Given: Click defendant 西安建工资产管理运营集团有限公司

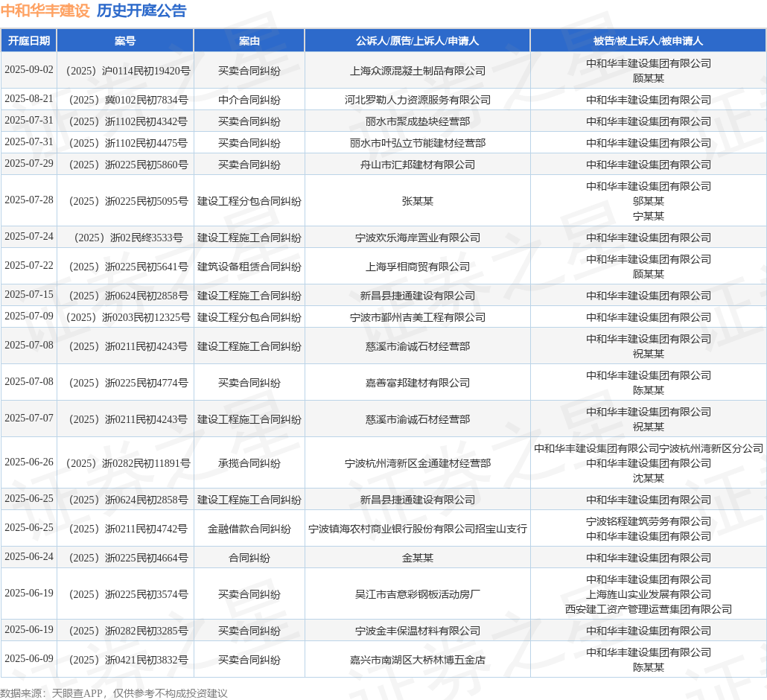Looking at the screenshot, I should click(648, 609).
